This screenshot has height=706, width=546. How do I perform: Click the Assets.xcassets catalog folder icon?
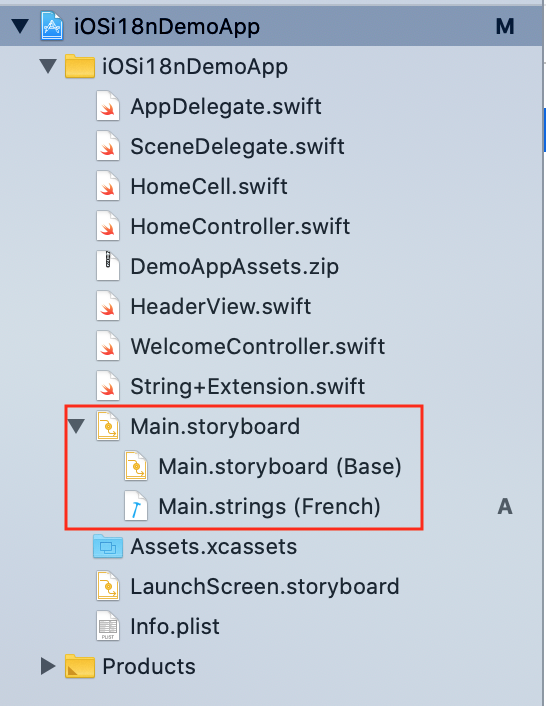click(108, 546)
